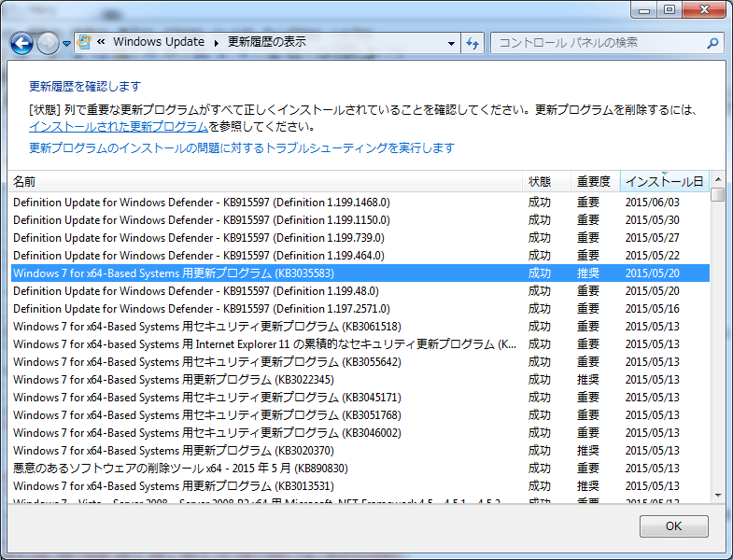This screenshot has height=560, width=733.
Task: Sort by the インストール日 column header
Action: pyautogui.click(x=664, y=181)
